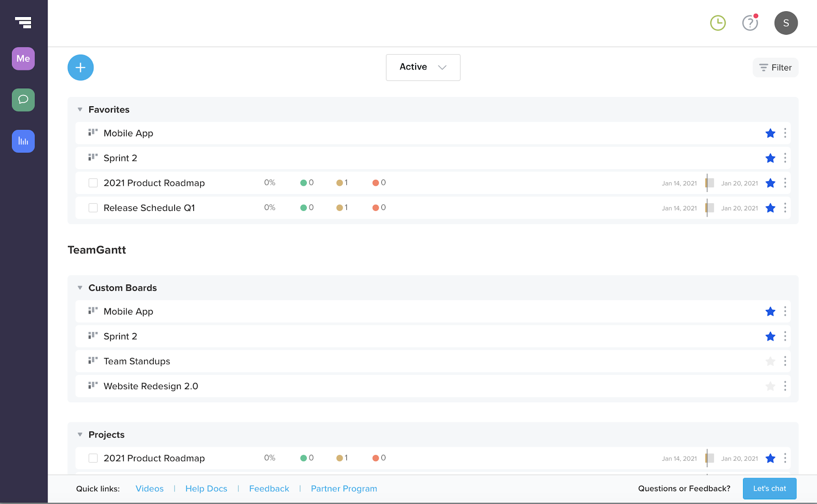Image resolution: width=817 pixels, height=504 pixels.
Task: Collapse the Custom Boards section
Action: click(x=80, y=288)
